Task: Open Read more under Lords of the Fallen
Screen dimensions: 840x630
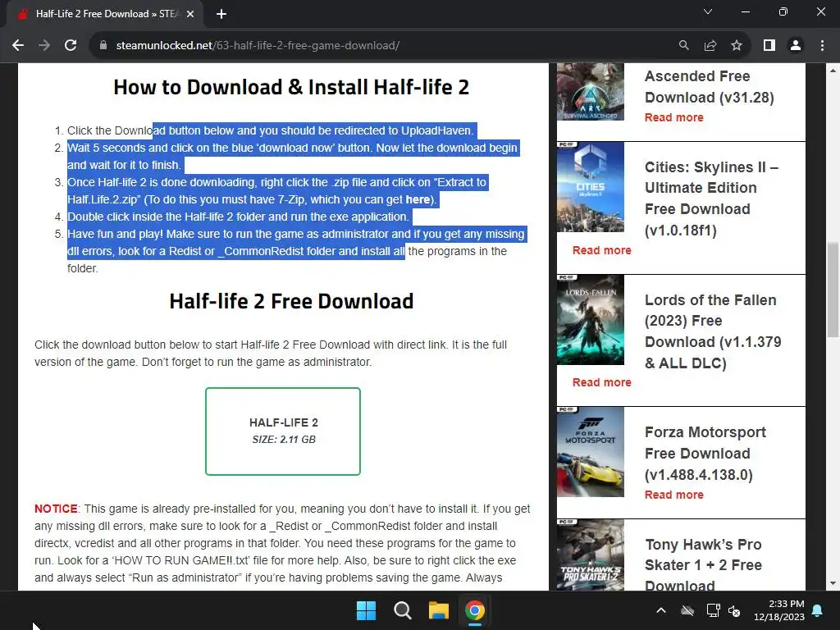Action: pyautogui.click(x=601, y=382)
